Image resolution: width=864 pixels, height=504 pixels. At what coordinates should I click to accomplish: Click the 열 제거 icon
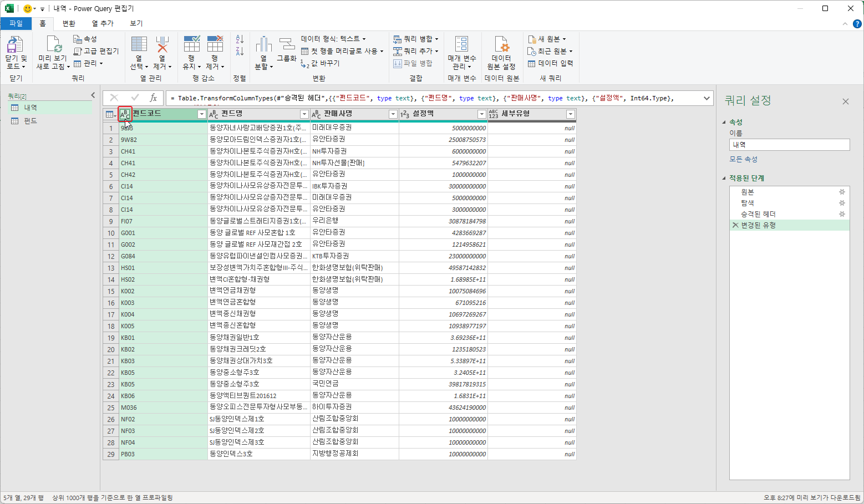pyautogui.click(x=162, y=44)
